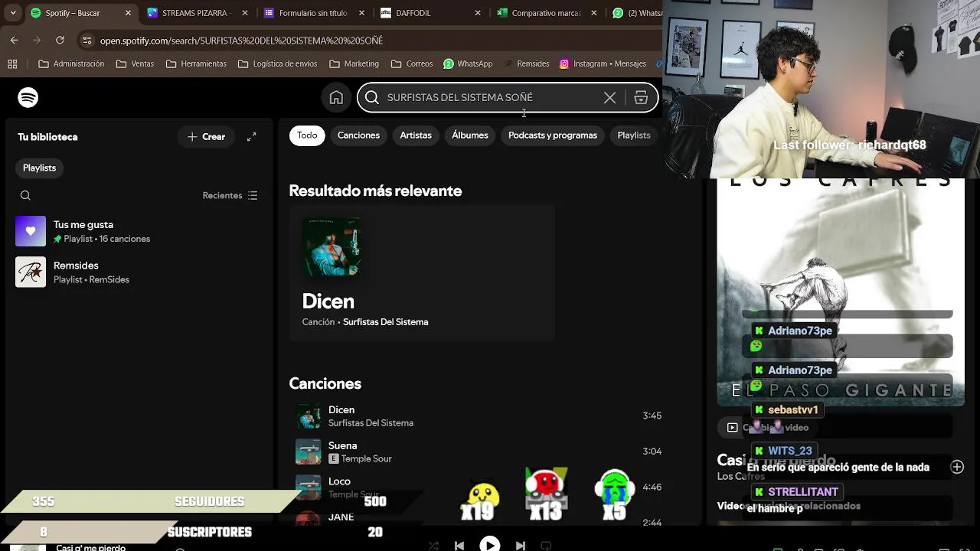Click the Chrome address bar URL

coord(241,40)
